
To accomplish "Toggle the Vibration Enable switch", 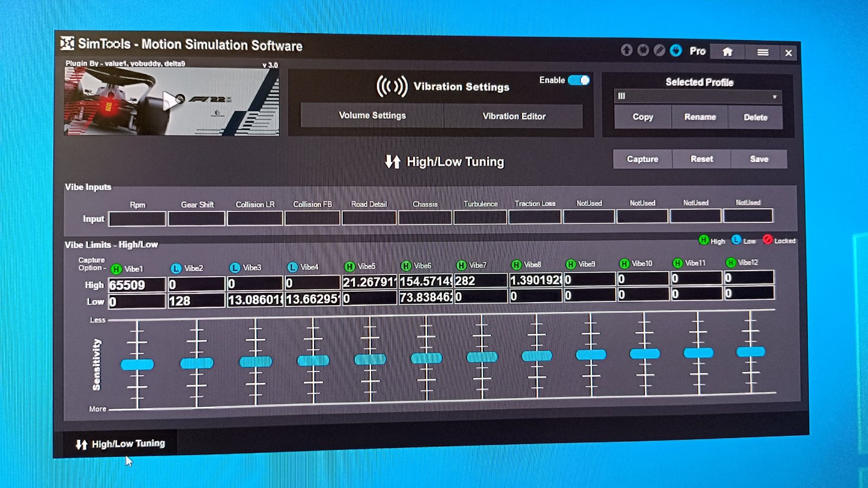I will tap(579, 80).
